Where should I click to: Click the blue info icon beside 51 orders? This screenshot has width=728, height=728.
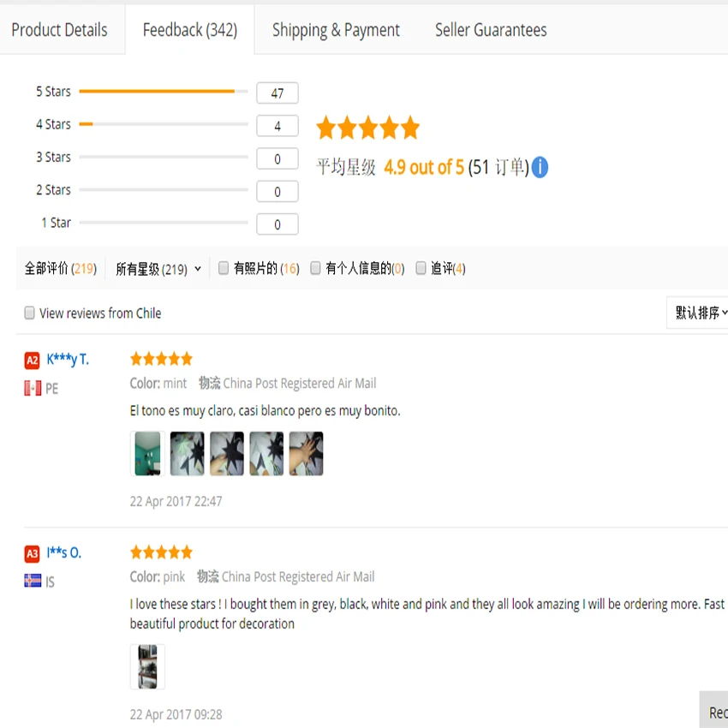click(540, 167)
